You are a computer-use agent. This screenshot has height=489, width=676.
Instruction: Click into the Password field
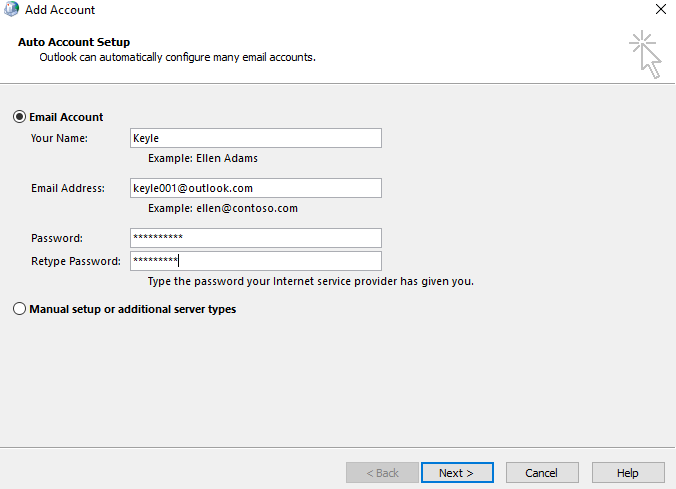pos(256,238)
